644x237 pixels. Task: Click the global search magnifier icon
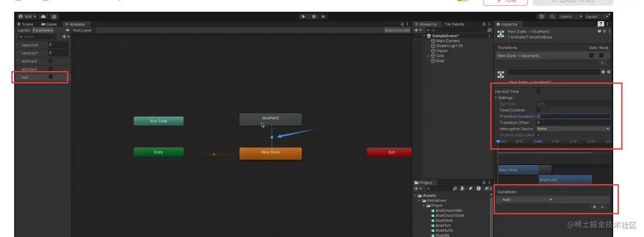pos(552,17)
